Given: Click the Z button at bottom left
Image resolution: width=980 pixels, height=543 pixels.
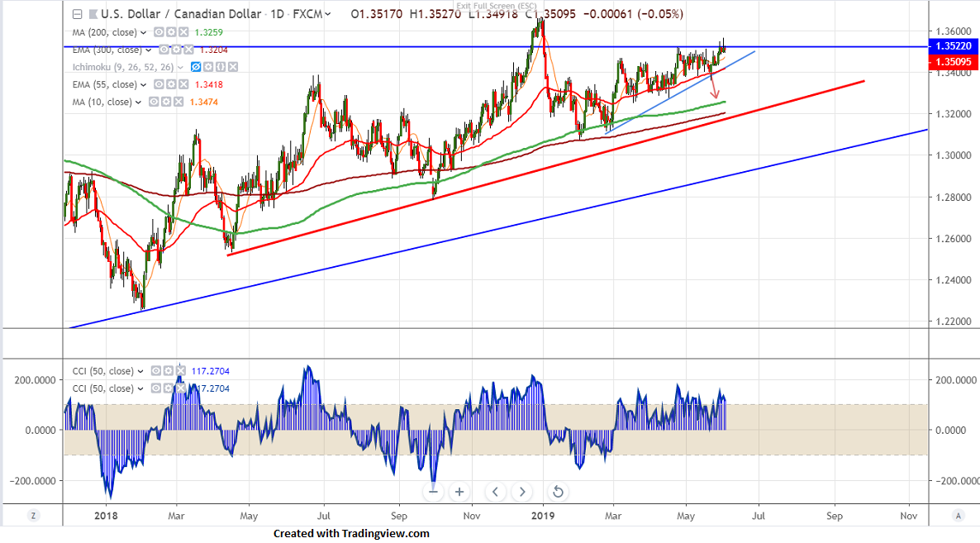Looking at the screenshot, I should pyautogui.click(x=33, y=516).
